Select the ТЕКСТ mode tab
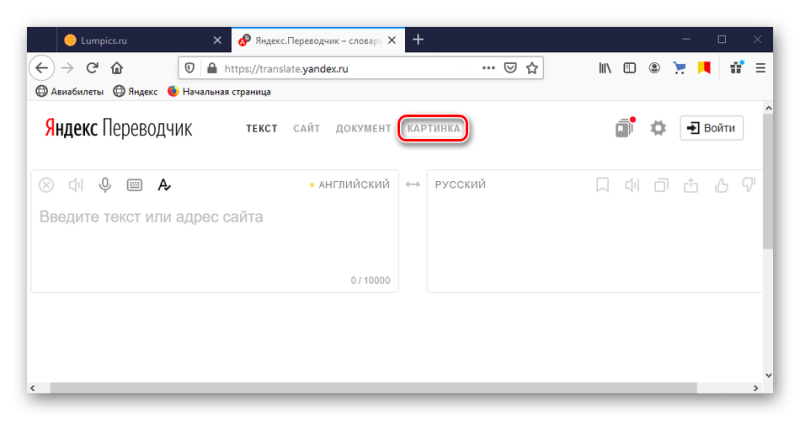The image size is (800, 438). point(262,129)
